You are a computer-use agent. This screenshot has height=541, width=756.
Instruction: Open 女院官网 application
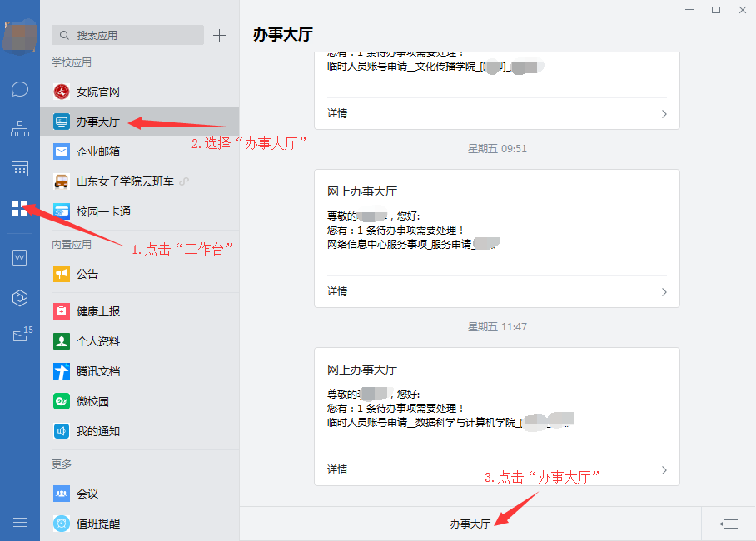98,92
